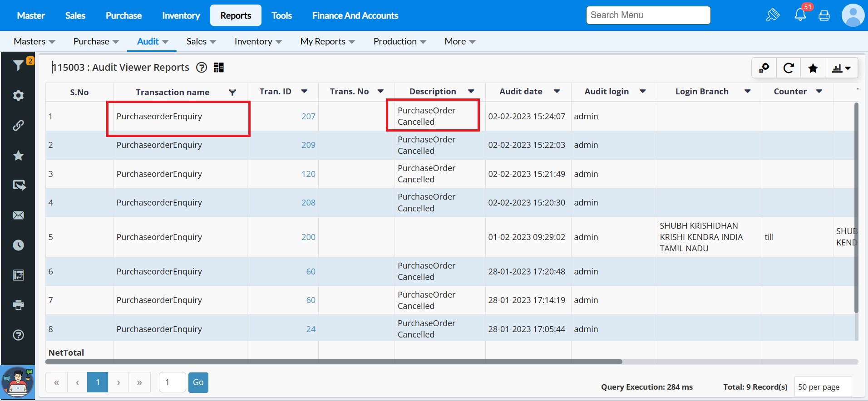Open transaction ID 207 link

308,117
